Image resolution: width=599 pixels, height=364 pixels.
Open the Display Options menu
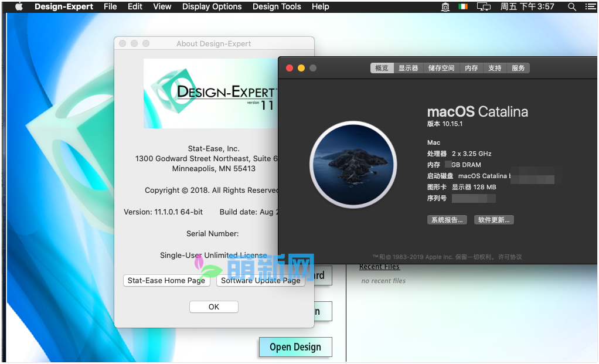212,6
